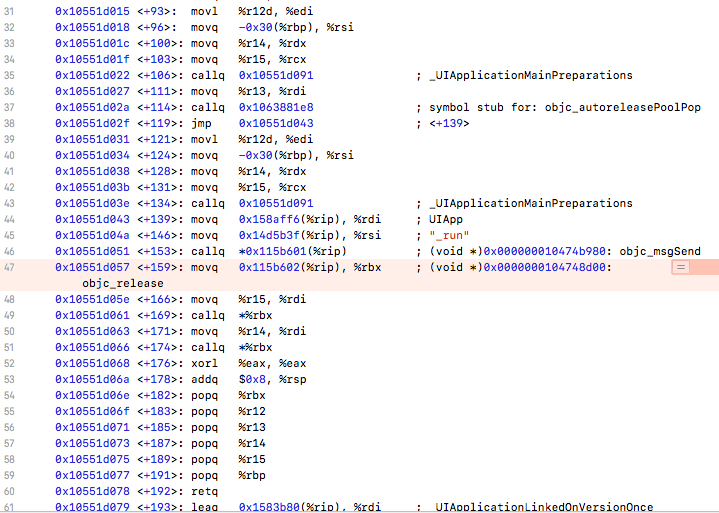Click address 0x10551d043 at the start of line 44
719x513 pixels.
(x=93, y=219)
